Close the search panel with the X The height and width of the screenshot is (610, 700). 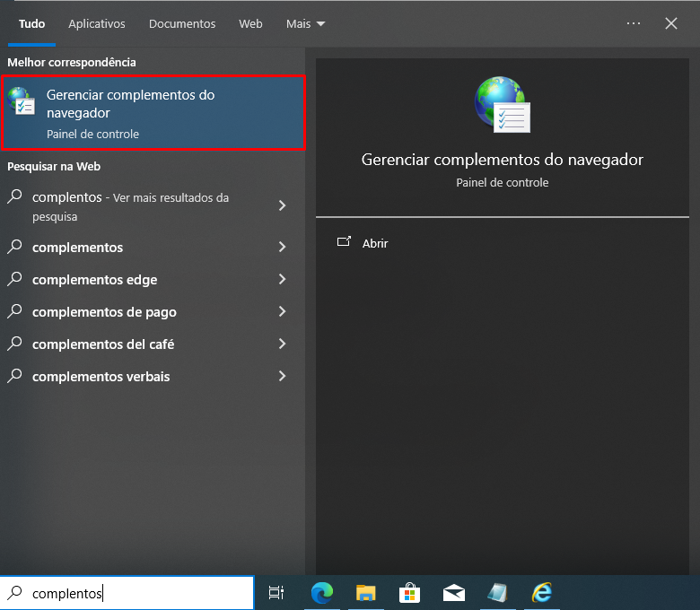(x=671, y=23)
